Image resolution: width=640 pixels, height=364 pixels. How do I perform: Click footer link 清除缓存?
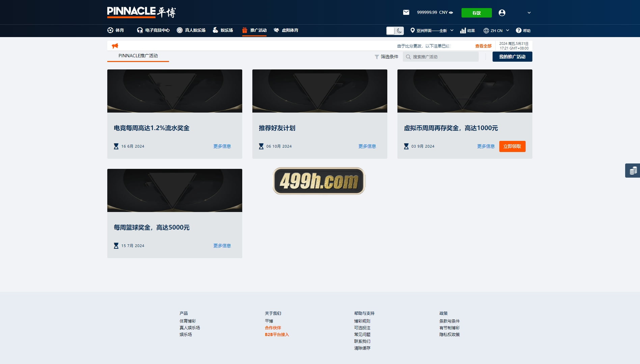362,348
